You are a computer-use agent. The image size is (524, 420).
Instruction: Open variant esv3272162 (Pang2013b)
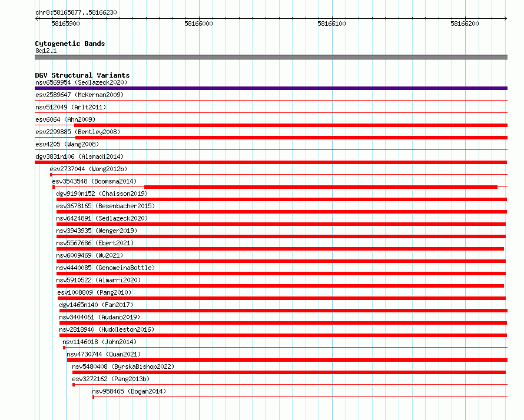tap(111, 379)
